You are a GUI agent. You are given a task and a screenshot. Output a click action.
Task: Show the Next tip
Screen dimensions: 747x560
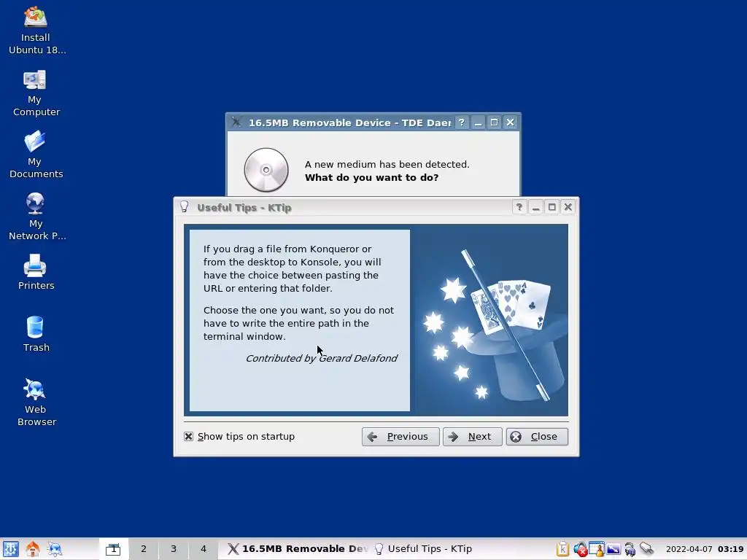point(472,437)
